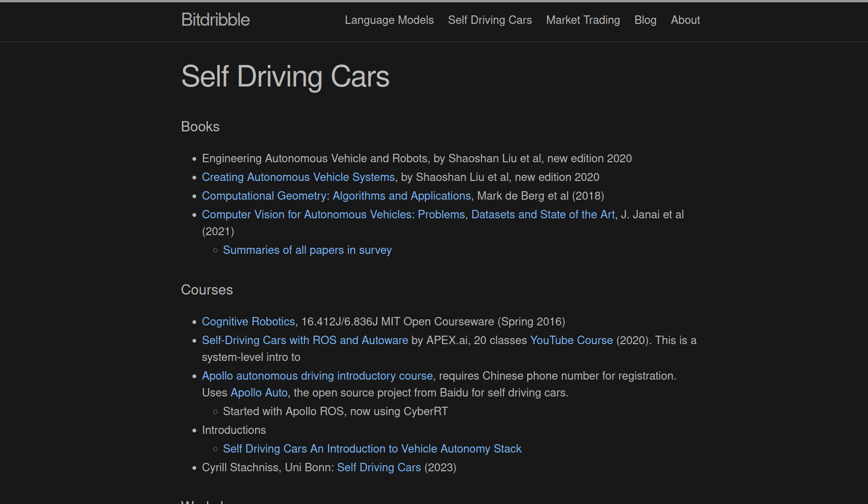Click the Self Driving Cars page heading

coord(285,76)
